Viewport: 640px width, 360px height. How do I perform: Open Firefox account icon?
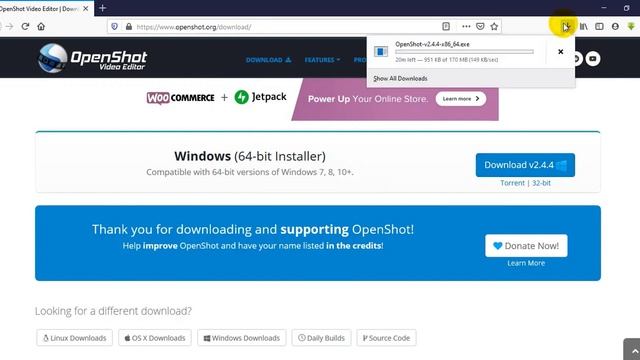tap(615, 27)
